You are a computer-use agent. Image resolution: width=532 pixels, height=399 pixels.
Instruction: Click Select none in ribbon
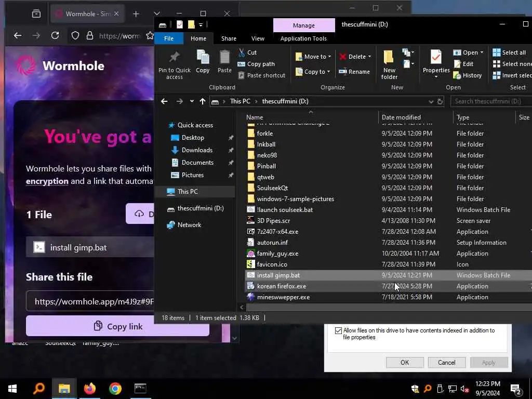pyautogui.click(x=512, y=64)
